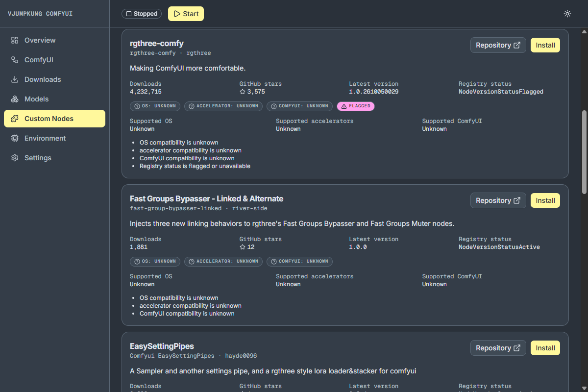Click external-link icon on Fast Groups Bypasser Repository
Viewport: 588px width, 392px height.
(x=517, y=200)
